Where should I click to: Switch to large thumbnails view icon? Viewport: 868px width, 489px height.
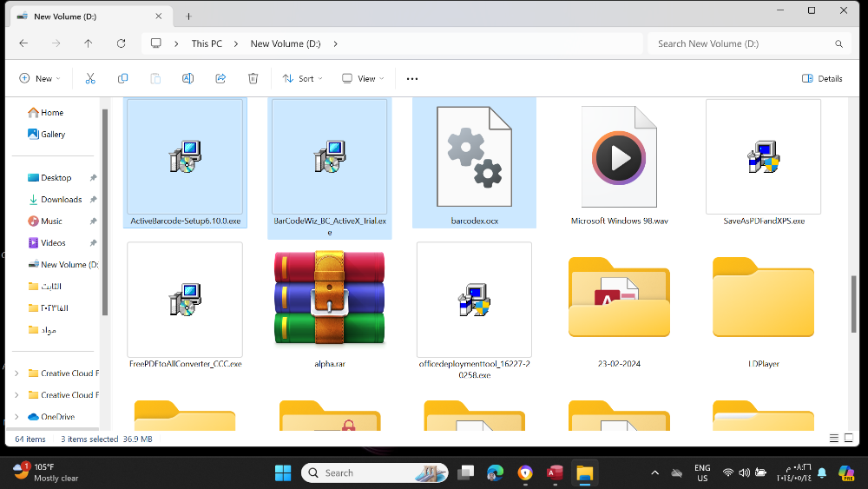[849, 438]
